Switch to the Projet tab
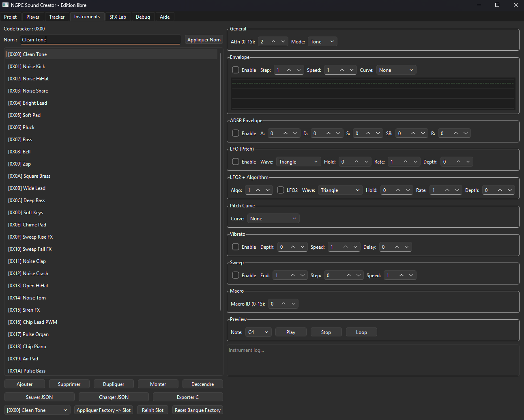 (11, 17)
